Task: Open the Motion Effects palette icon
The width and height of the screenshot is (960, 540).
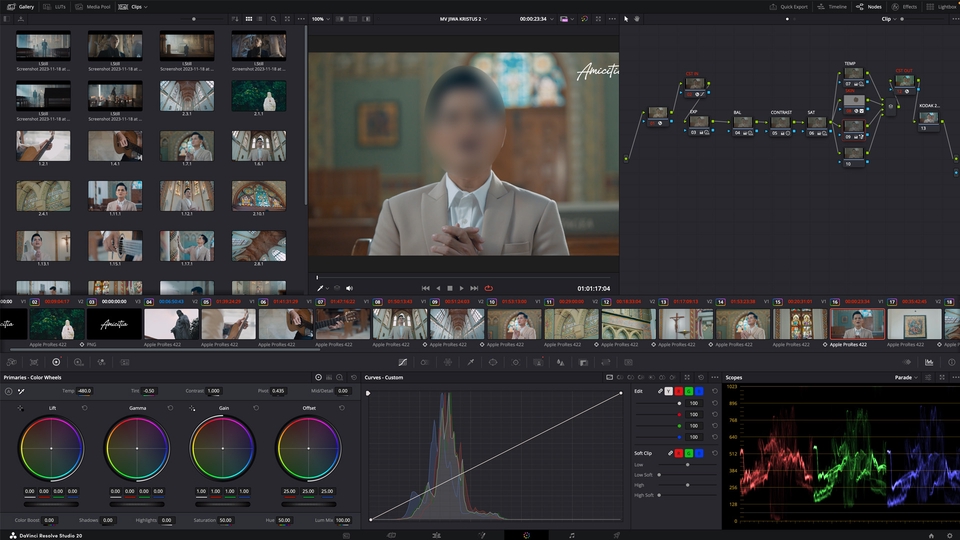Action: (x=125, y=362)
